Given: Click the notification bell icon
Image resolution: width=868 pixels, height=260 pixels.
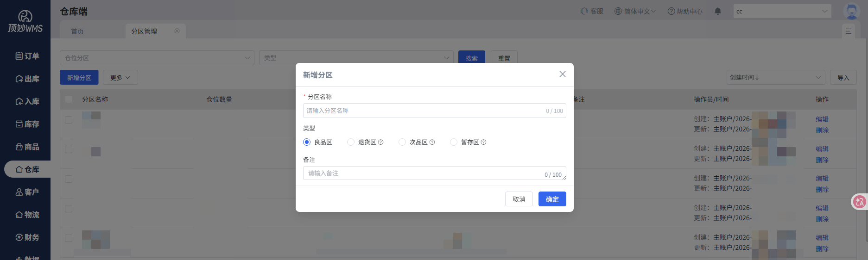Looking at the screenshot, I should [x=718, y=11].
